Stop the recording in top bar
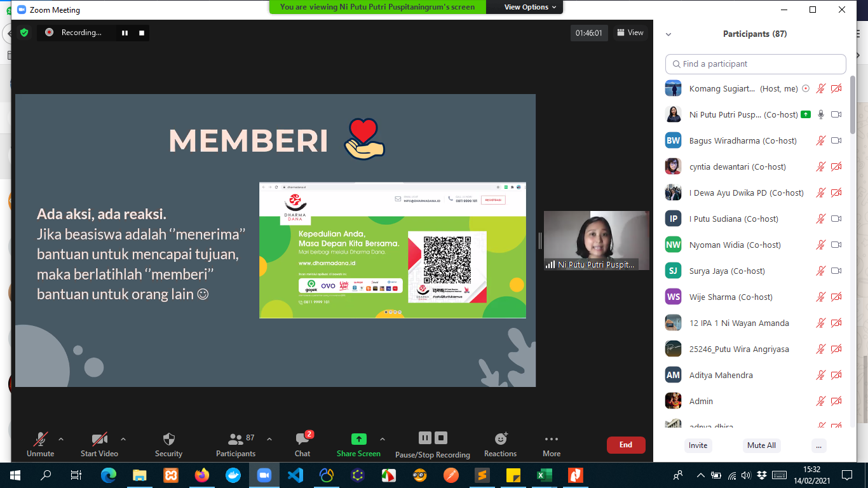868x488 pixels. [142, 32]
